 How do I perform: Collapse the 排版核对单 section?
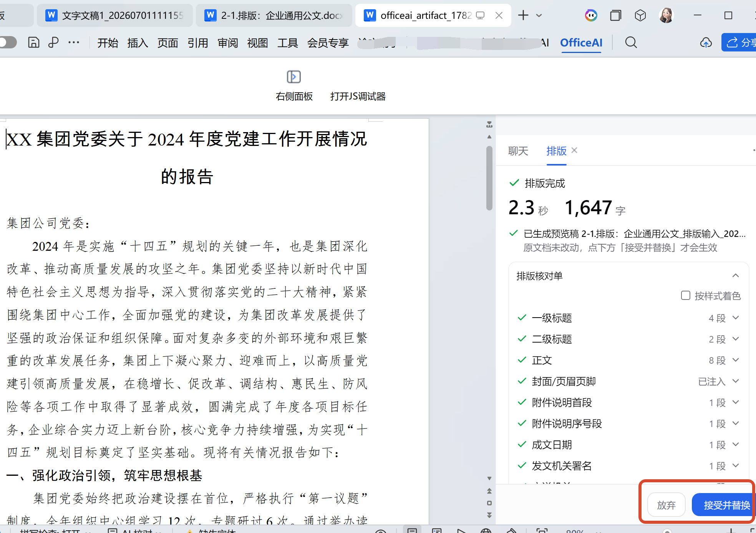(x=735, y=276)
